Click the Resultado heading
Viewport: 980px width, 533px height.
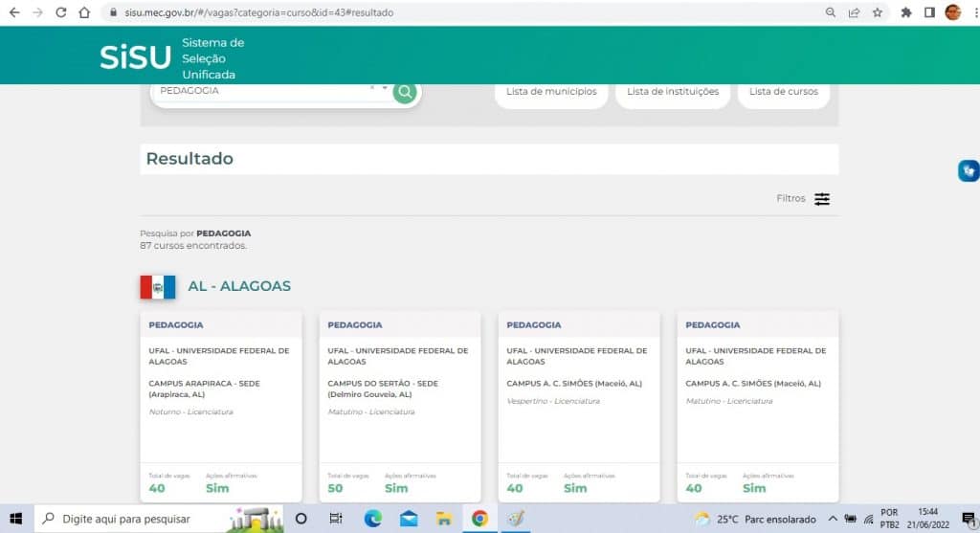click(x=189, y=159)
